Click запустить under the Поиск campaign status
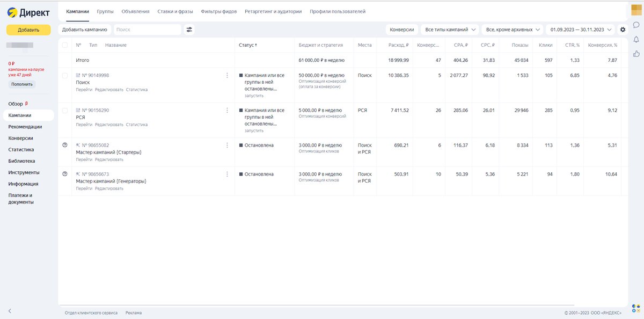The width and height of the screenshot is (644, 319). point(254,96)
